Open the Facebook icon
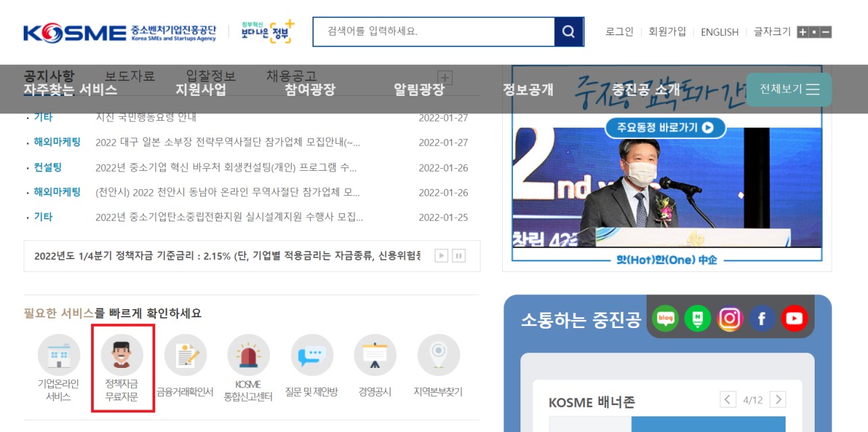This screenshot has width=868, height=432. [x=762, y=319]
